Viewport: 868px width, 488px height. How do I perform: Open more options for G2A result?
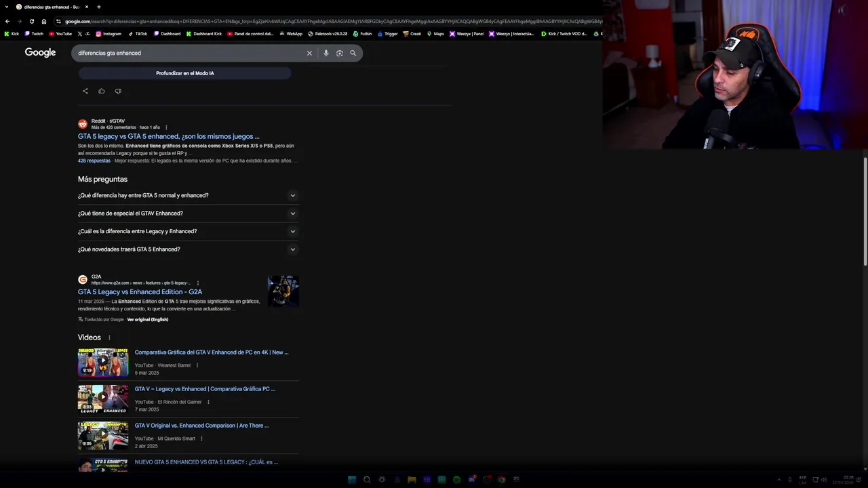click(198, 283)
